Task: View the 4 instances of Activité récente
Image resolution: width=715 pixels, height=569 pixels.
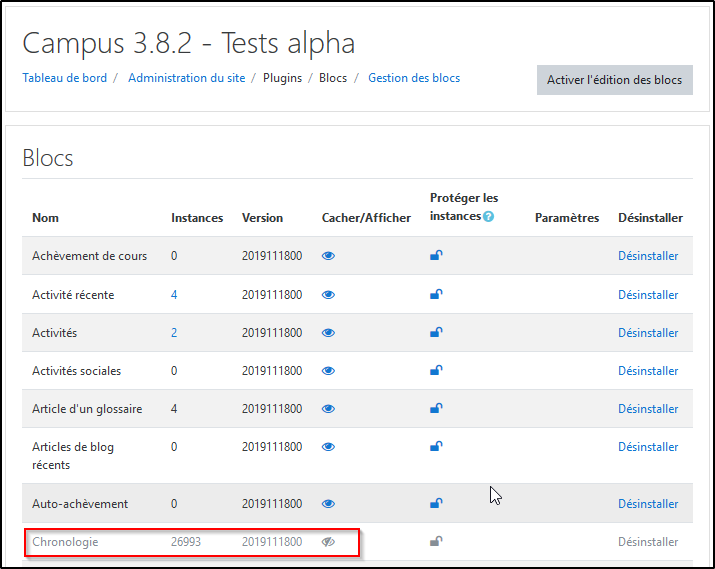Action: 174,294
